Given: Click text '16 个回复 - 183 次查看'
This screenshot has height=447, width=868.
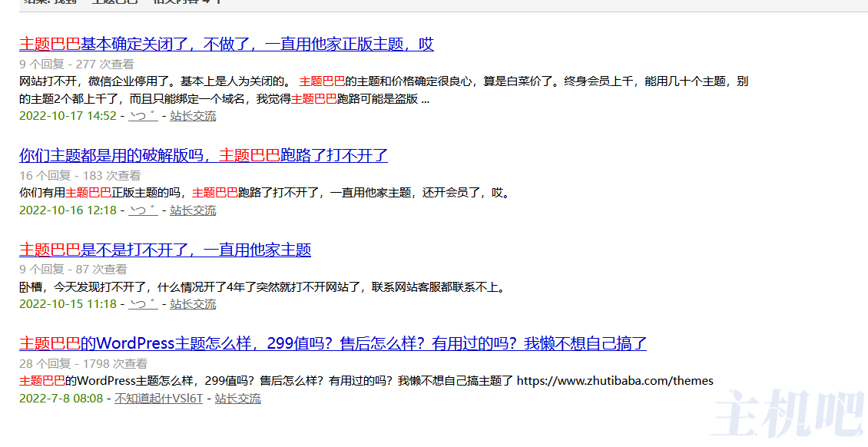Looking at the screenshot, I should (80, 175).
